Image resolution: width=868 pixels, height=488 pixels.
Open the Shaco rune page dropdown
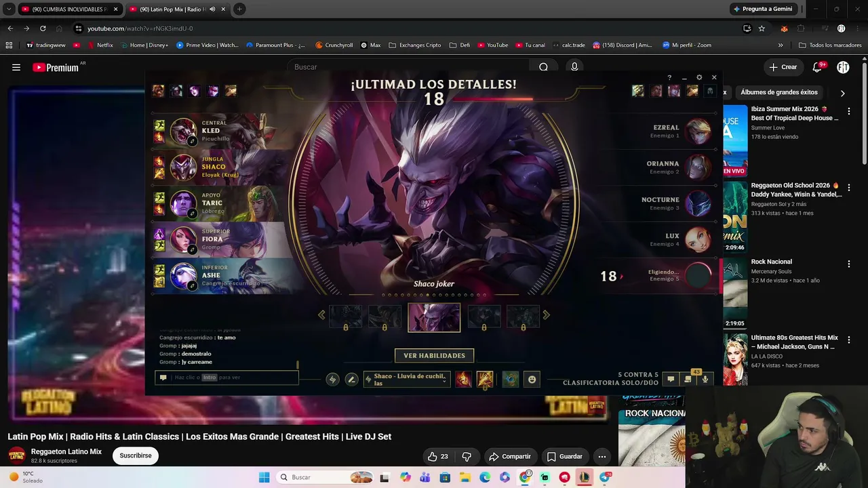click(407, 380)
